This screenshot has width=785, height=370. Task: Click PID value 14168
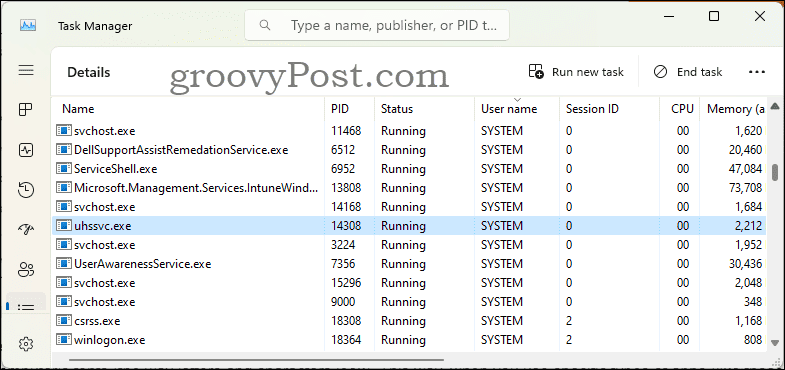click(346, 207)
